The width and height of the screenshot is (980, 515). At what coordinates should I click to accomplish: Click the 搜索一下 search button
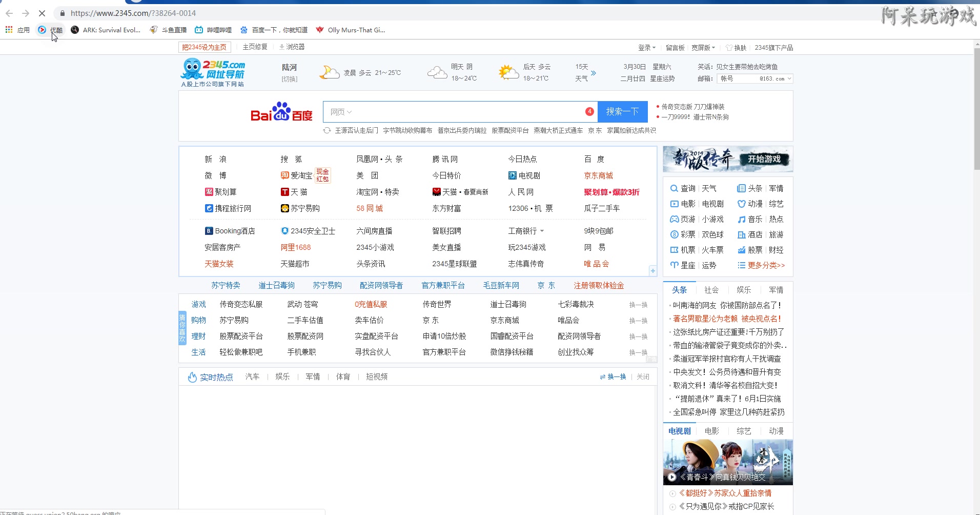coord(622,112)
